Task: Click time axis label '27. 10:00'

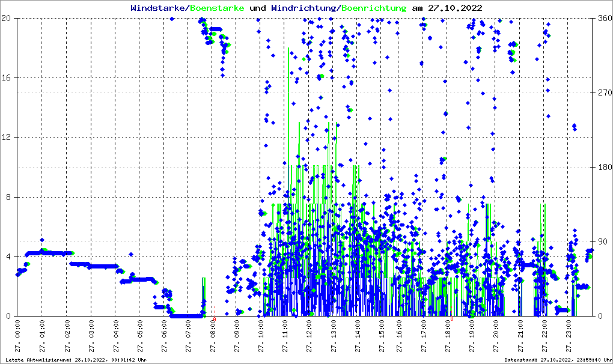Action: (x=261, y=336)
